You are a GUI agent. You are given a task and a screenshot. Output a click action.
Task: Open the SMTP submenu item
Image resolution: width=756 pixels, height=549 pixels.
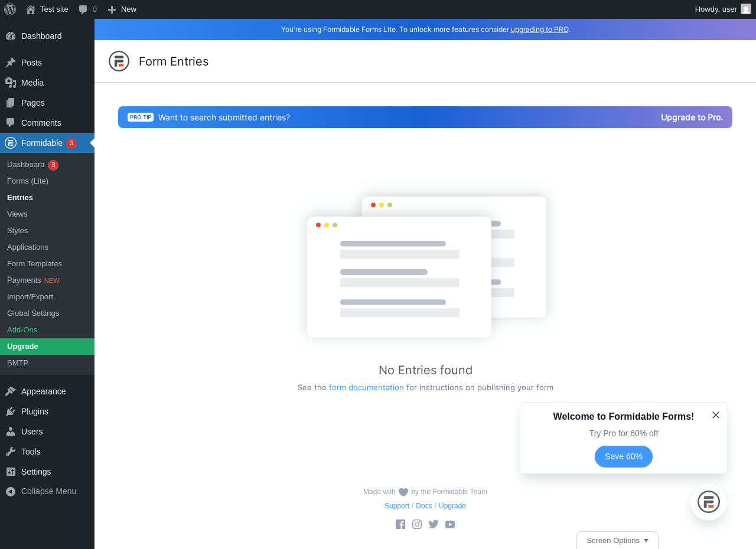pyautogui.click(x=47, y=363)
